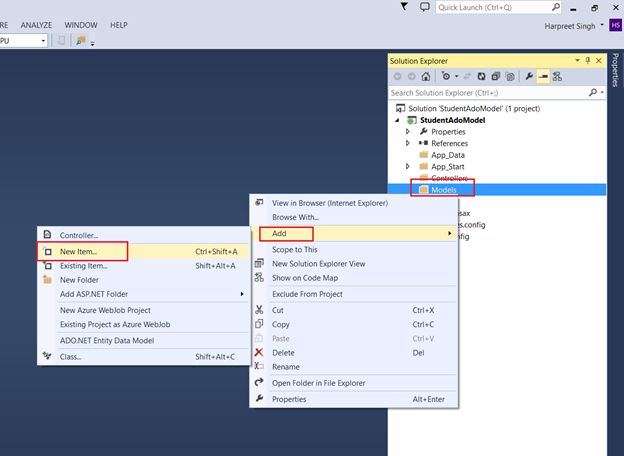Click the Show All Files icon
The image size is (624, 456).
[x=510, y=76]
